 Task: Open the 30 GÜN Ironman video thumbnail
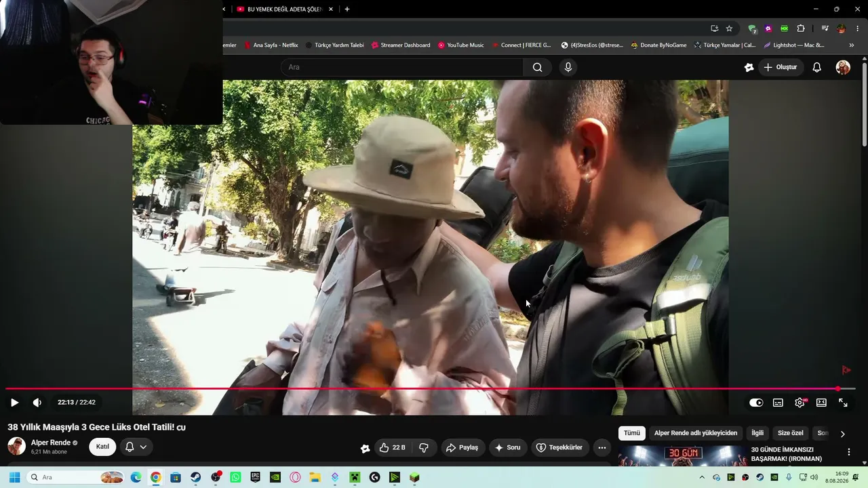pos(682,455)
